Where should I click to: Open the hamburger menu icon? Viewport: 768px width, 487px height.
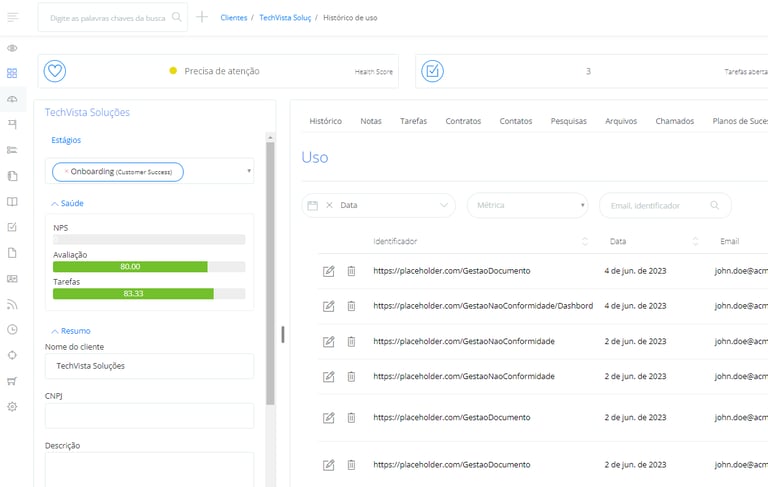(x=13, y=17)
